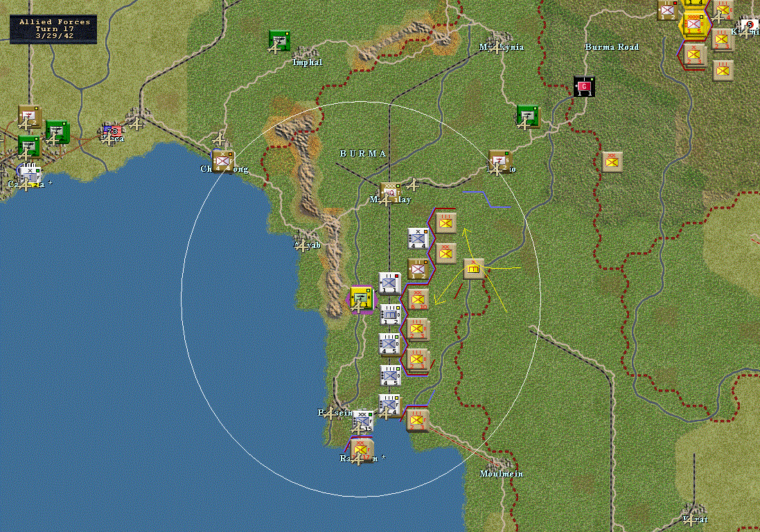Click the airfield icon just east of Mandalay
760x532 pixels.
point(412,184)
